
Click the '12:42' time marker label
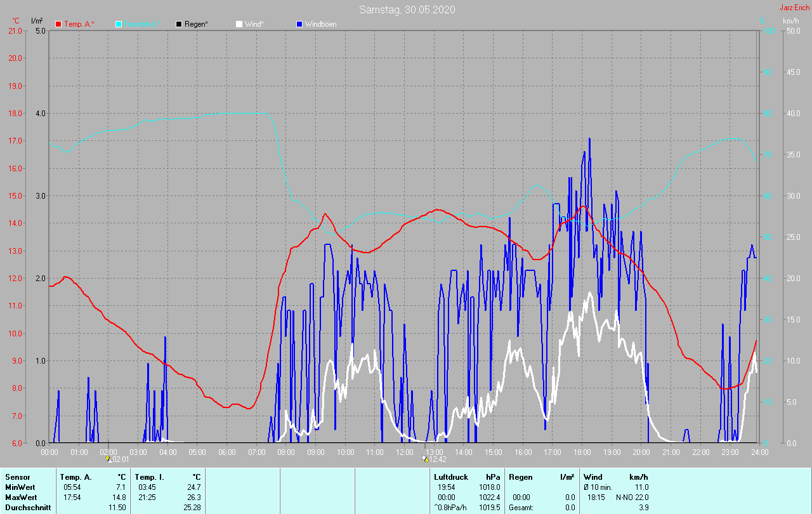point(438,459)
